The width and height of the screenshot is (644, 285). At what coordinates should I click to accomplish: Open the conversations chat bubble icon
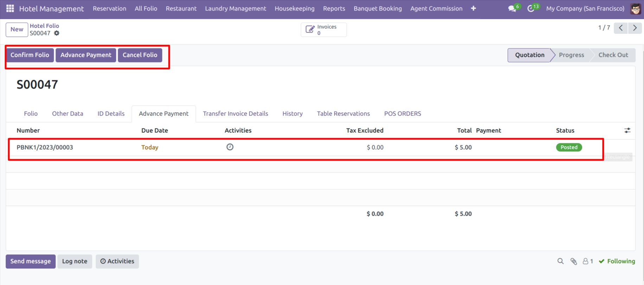tap(512, 8)
